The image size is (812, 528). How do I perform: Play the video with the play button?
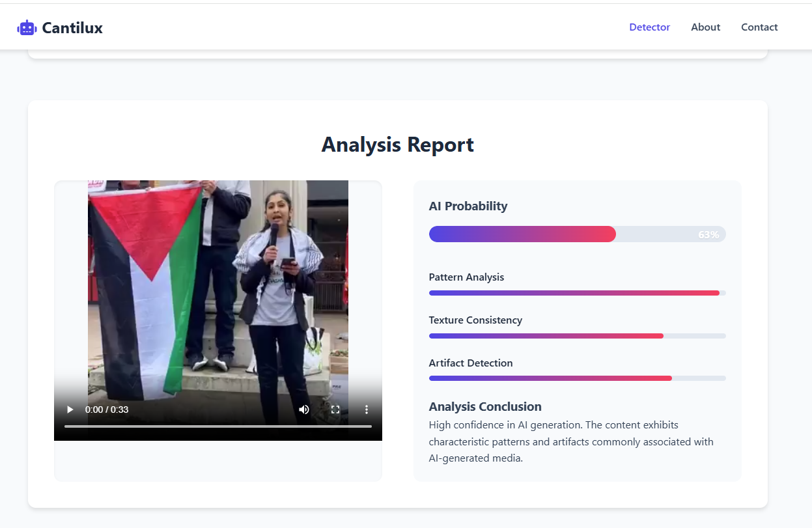coord(70,410)
